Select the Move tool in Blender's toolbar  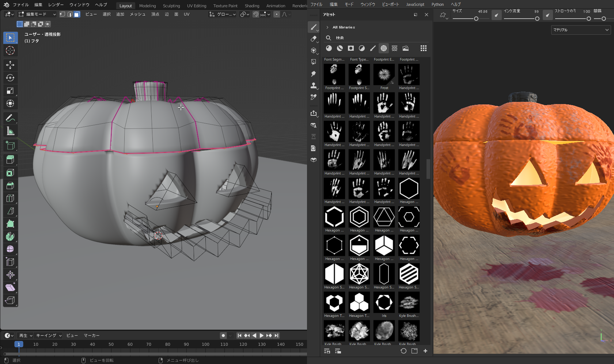coord(10,65)
